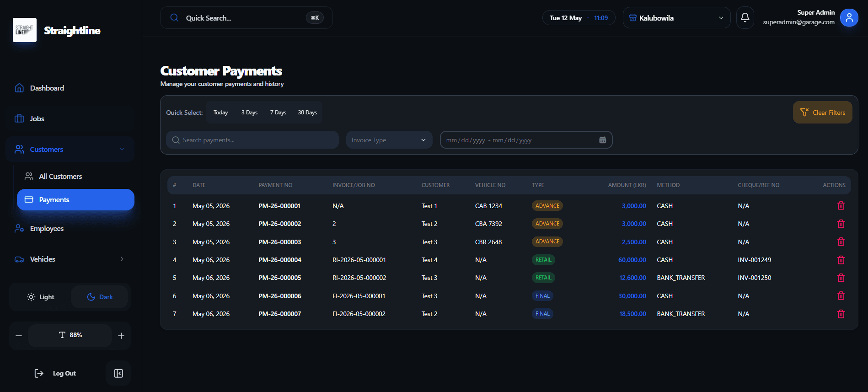The image size is (868, 392).
Task: Click invoice FI-2026-05-000002
Action: (359, 314)
